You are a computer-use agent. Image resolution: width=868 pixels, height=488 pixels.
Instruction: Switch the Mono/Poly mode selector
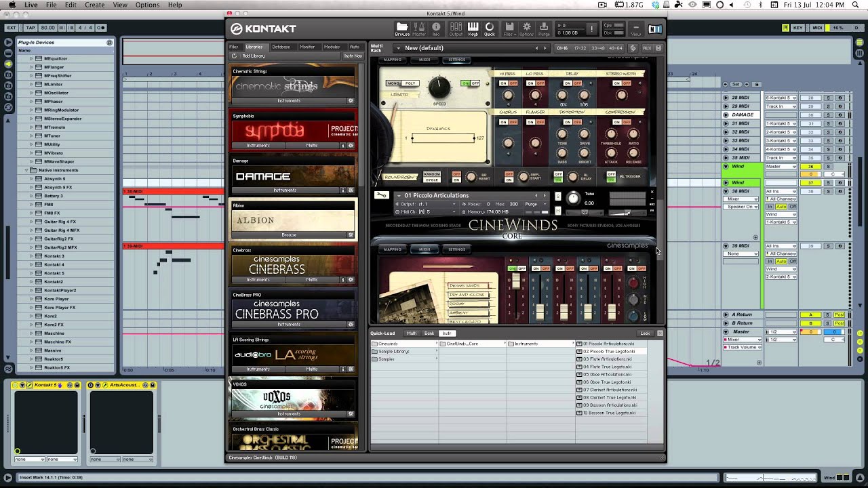pyautogui.click(x=402, y=83)
